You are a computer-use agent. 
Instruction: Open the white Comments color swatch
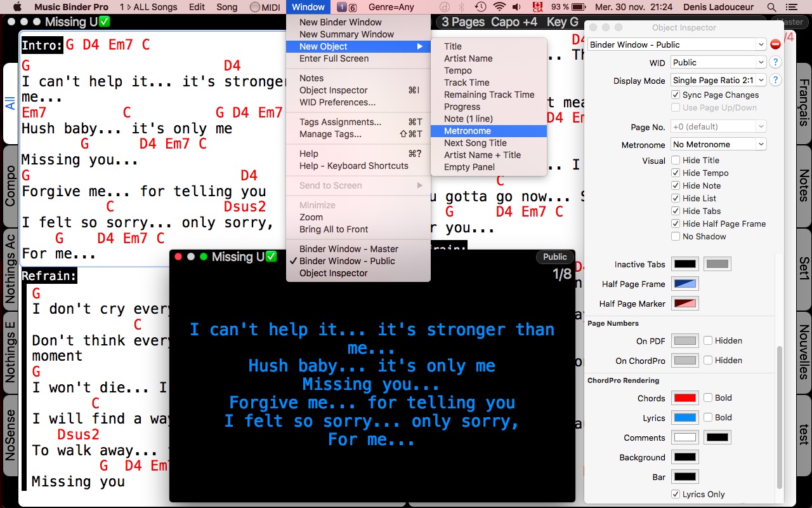[x=685, y=438]
